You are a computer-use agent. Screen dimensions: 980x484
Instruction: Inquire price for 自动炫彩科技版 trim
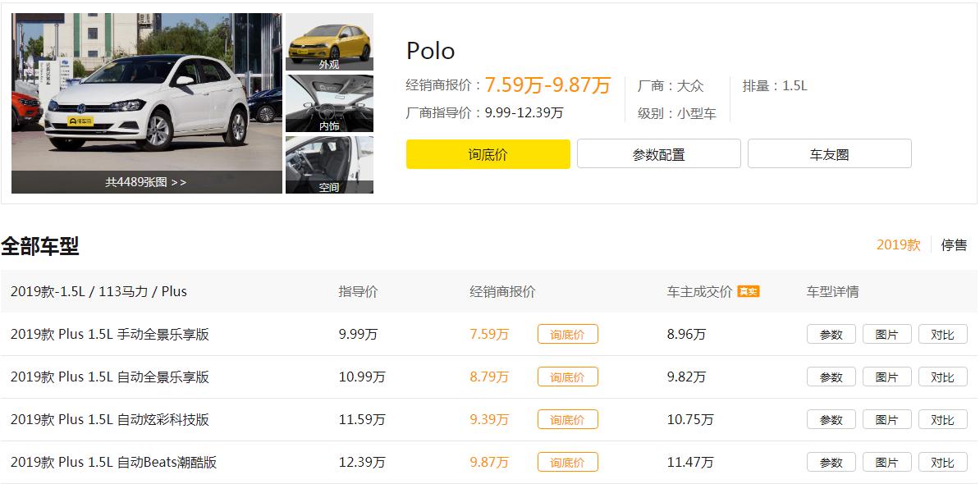click(x=567, y=419)
